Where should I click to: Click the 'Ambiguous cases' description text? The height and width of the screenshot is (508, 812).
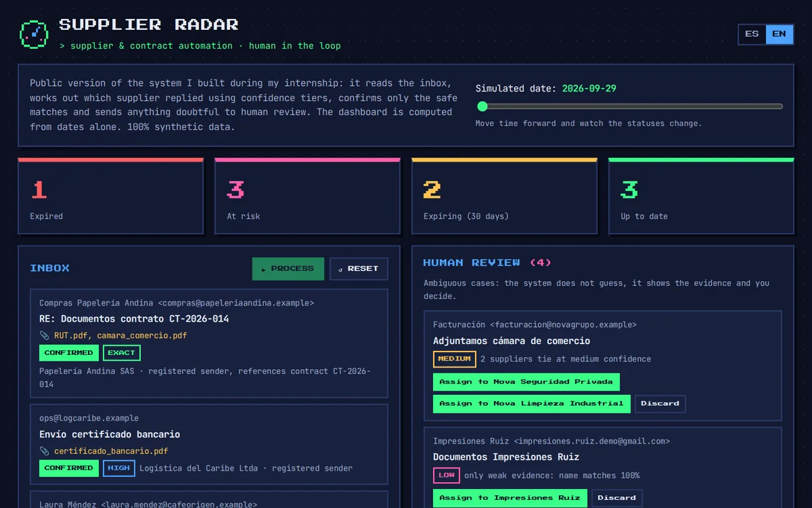tap(596, 290)
